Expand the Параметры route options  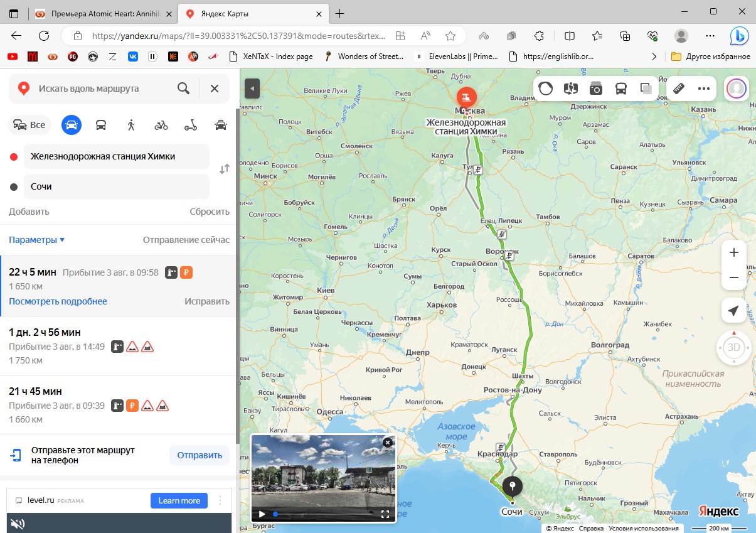pyautogui.click(x=37, y=240)
